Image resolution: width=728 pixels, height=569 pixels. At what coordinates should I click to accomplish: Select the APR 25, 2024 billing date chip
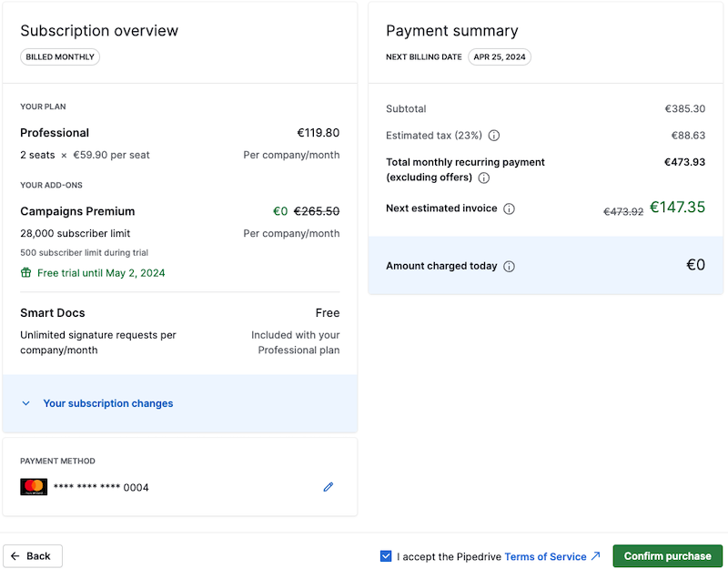(x=500, y=56)
